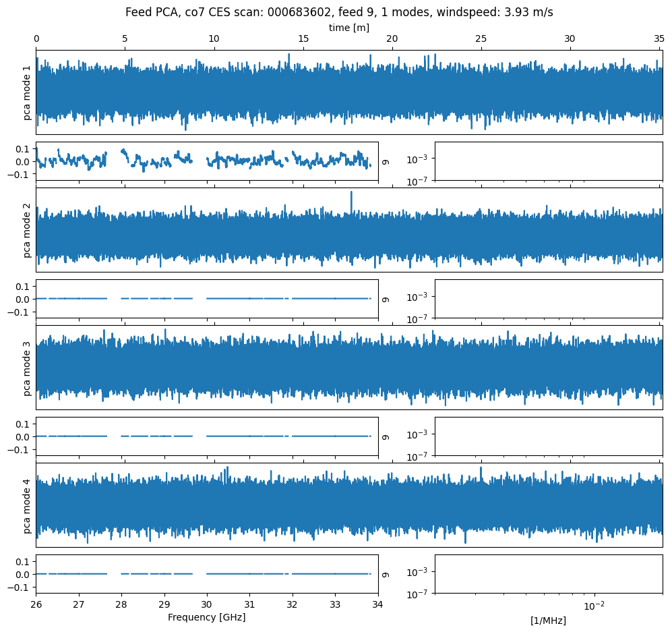Viewport: 672px width, 632px height.
Task: Click the "pca mode 4" y-axis label
Action: pyautogui.click(x=27, y=505)
